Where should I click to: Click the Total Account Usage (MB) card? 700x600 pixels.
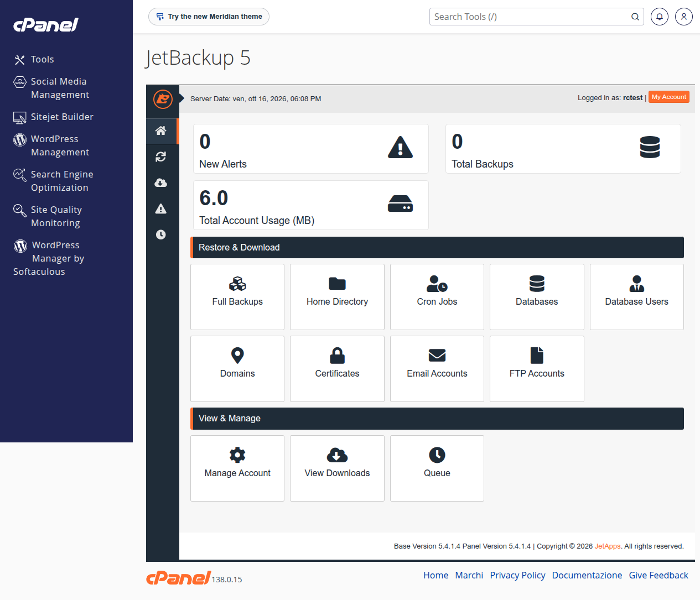pyautogui.click(x=311, y=205)
